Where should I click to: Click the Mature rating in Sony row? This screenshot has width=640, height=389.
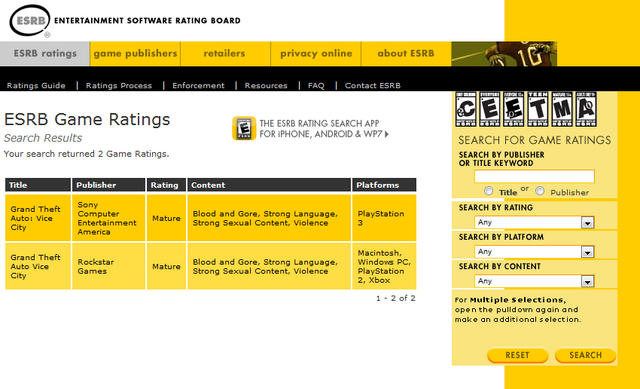pos(166,218)
